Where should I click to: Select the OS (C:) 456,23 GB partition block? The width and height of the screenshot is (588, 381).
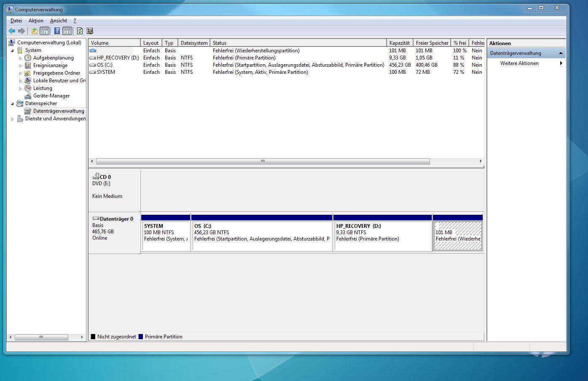262,233
